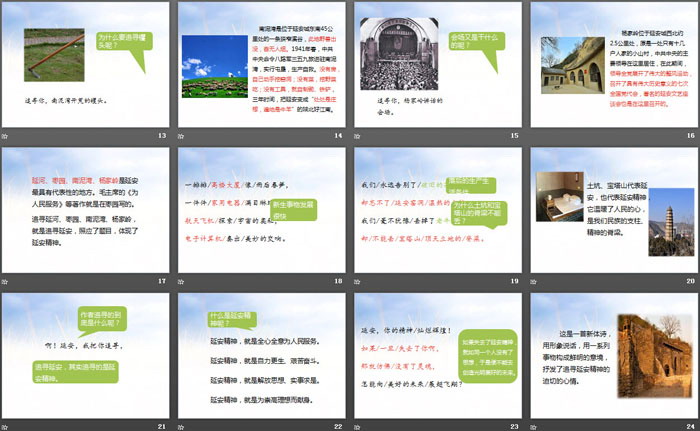The width and height of the screenshot is (700, 431).
Task: Select slide 18 thumbnail with four poem lines
Action: (x=262, y=210)
